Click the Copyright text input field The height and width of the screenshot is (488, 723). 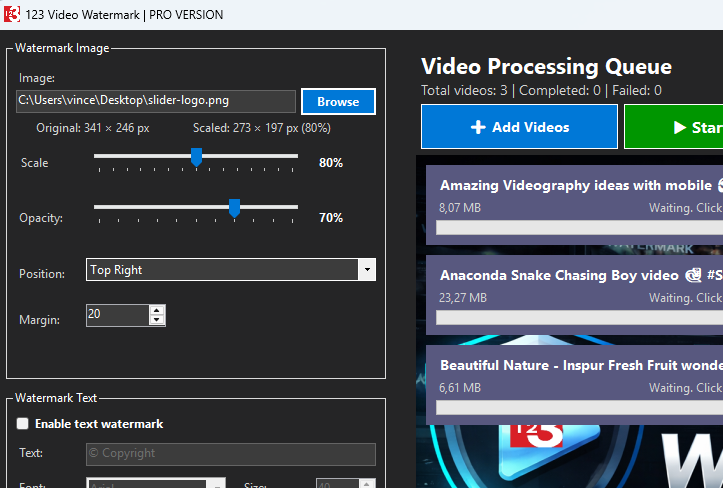tap(230, 454)
